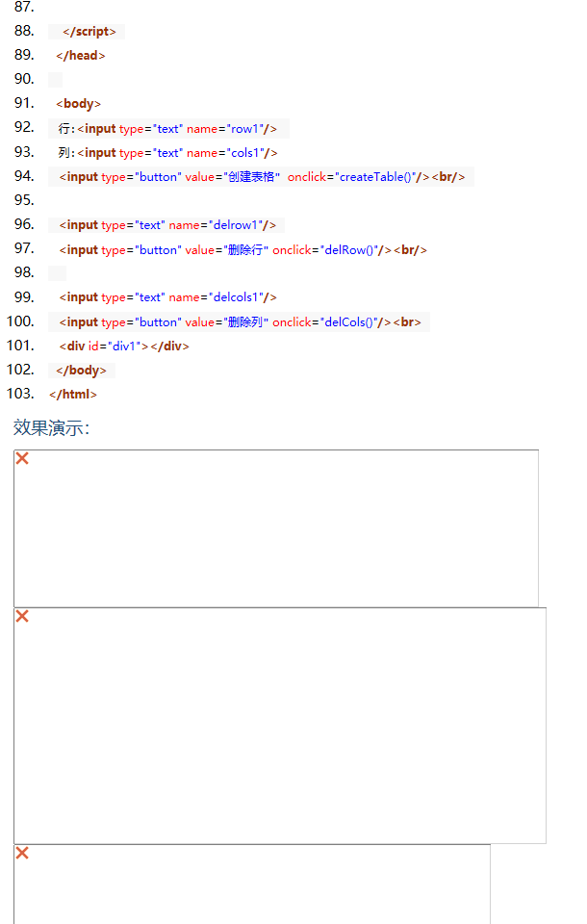Click the 效果演示 heading

click(51, 427)
